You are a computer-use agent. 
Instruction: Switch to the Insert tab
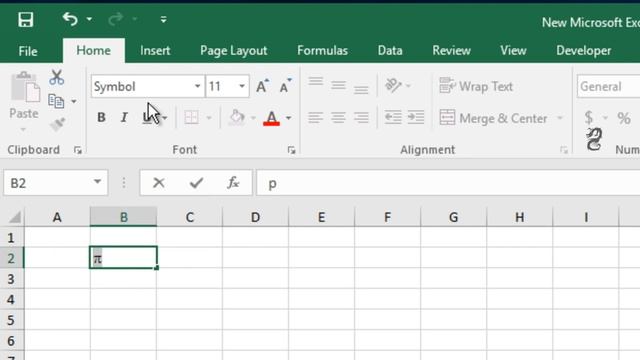155,51
